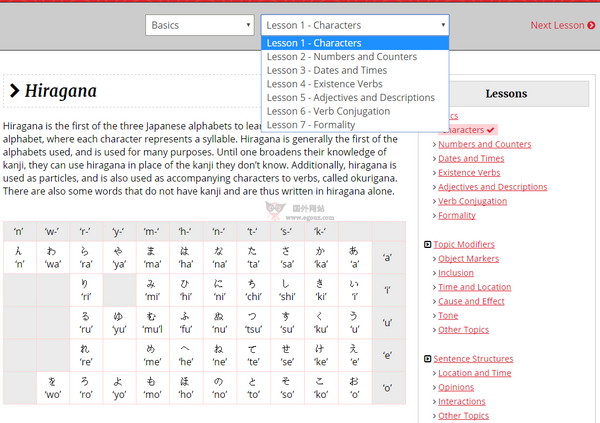Go to the Next Lesson link

click(x=557, y=25)
